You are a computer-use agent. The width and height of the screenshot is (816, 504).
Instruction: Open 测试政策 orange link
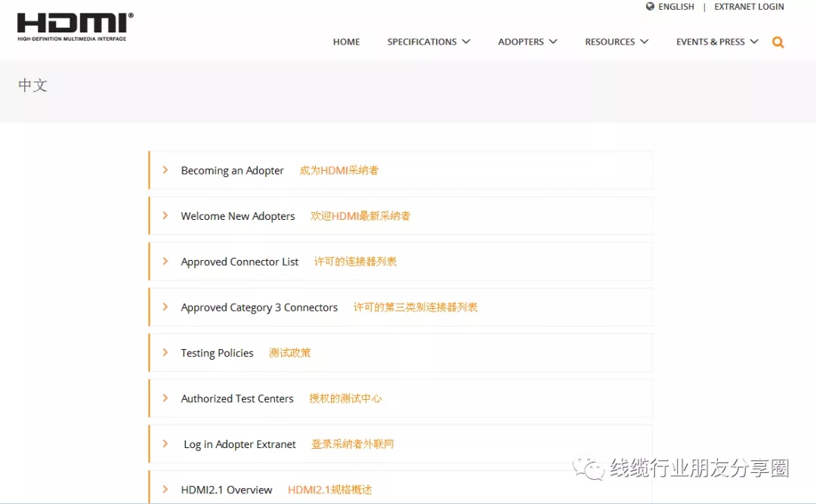(289, 352)
